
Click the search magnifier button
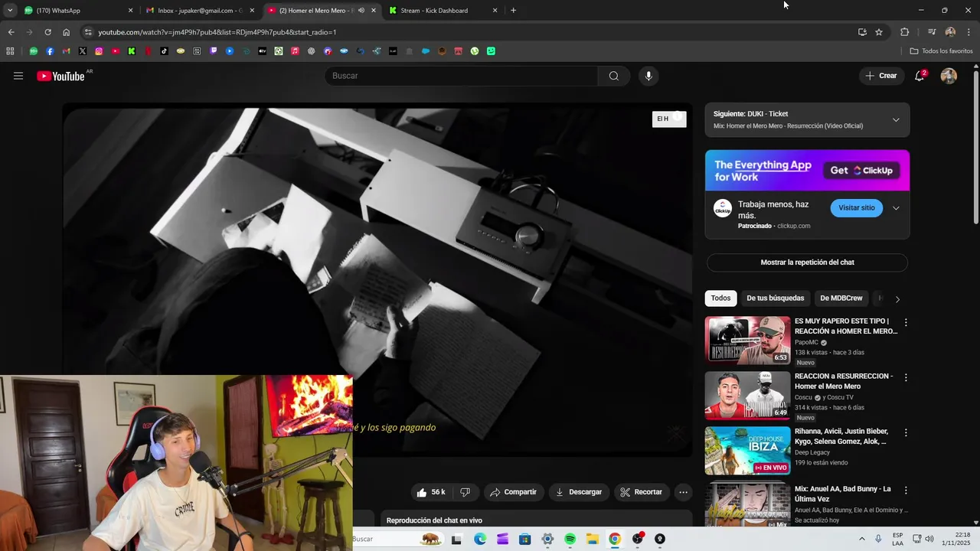(x=614, y=76)
